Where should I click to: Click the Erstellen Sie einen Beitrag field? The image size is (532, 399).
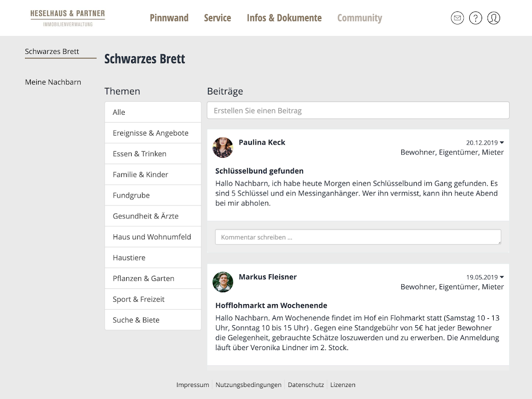[x=358, y=110]
